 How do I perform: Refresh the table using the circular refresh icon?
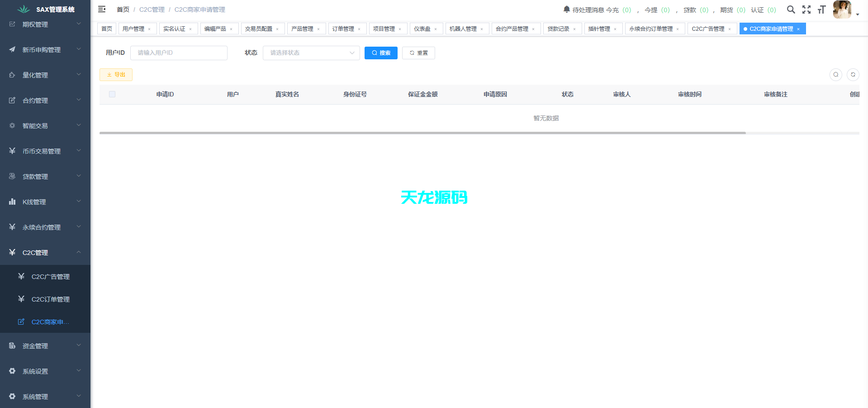853,74
